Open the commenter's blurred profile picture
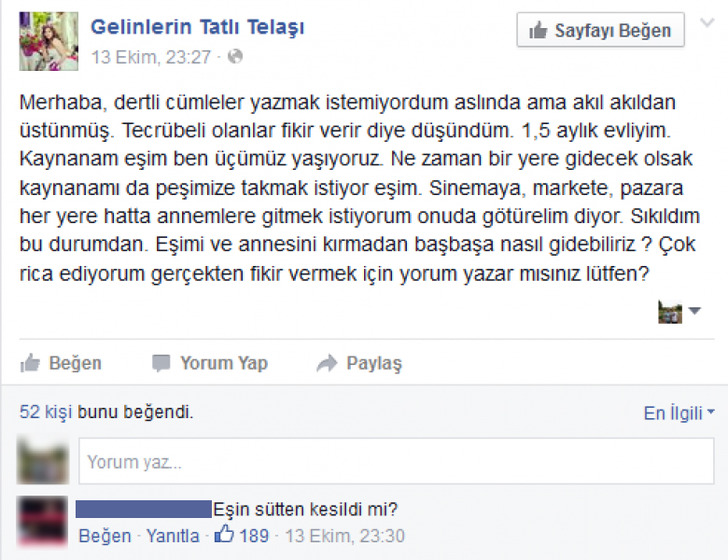The height and width of the screenshot is (560, 728). 42,521
